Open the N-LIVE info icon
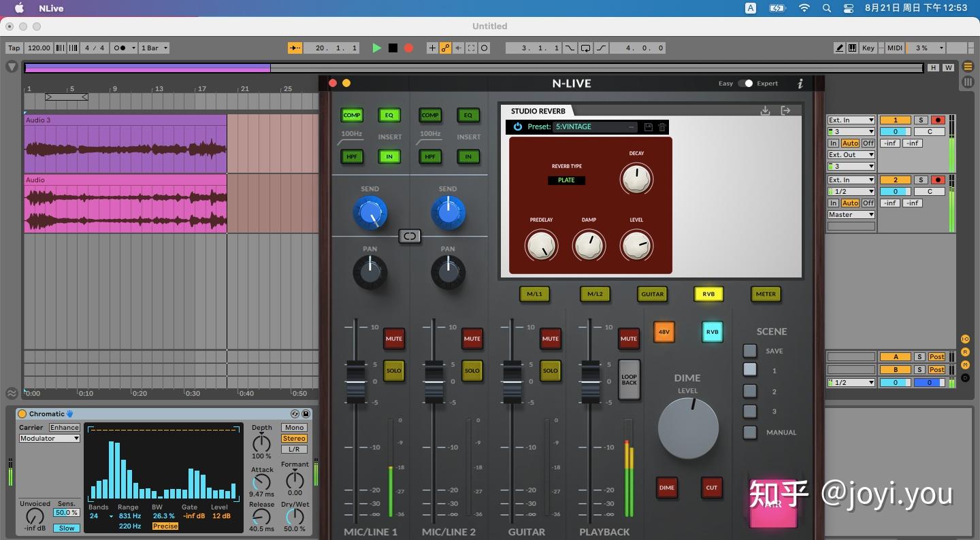This screenshot has height=540, width=980. [x=800, y=84]
